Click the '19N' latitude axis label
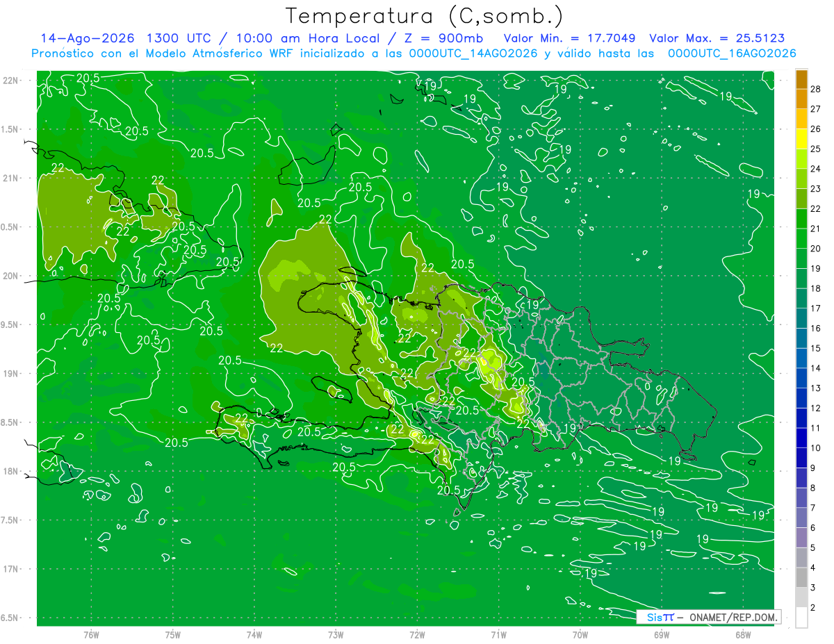 (x=11, y=374)
